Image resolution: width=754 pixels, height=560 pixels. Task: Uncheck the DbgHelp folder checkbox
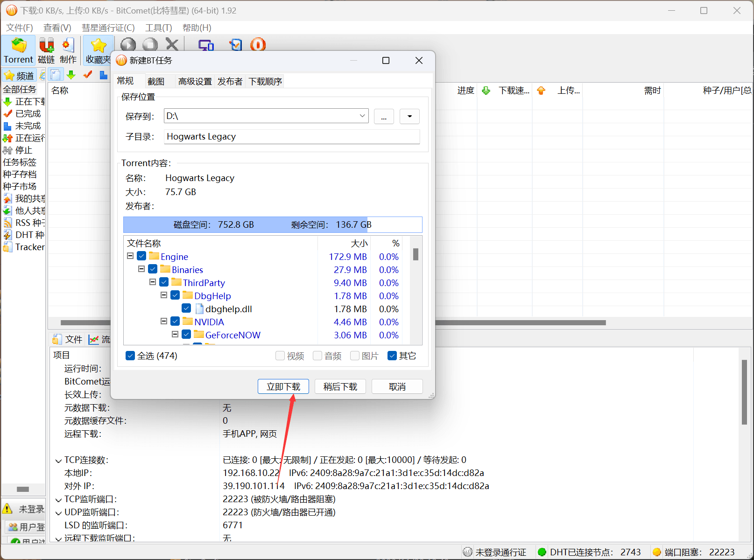tap(175, 295)
